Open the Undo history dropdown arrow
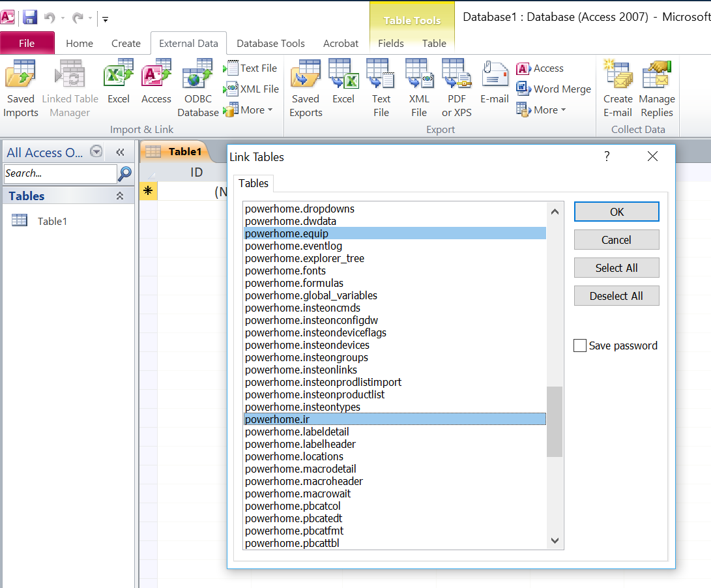The width and height of the screenshot is (711, 588). pyautogui.click(x=63, y=18)
